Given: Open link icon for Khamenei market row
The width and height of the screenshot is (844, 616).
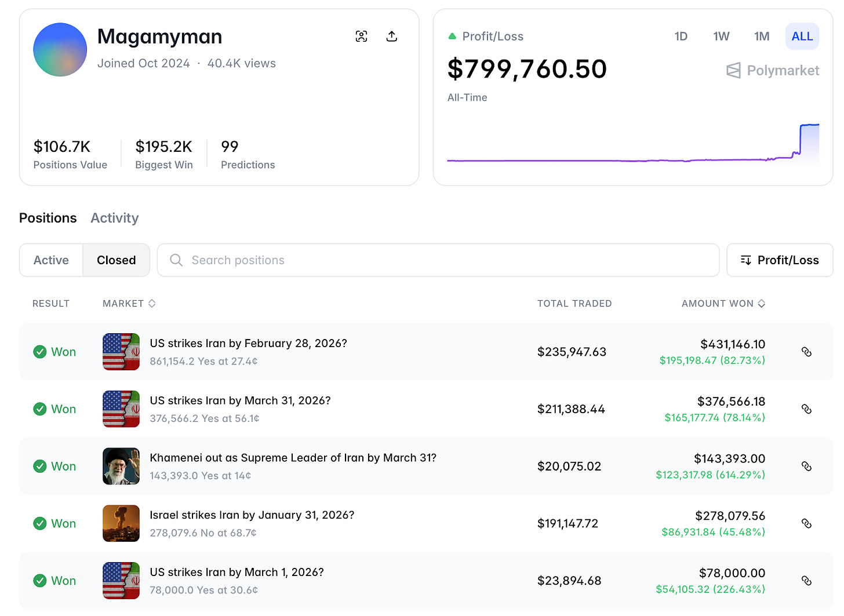Looking at the screenshot, I should (806, 466).
